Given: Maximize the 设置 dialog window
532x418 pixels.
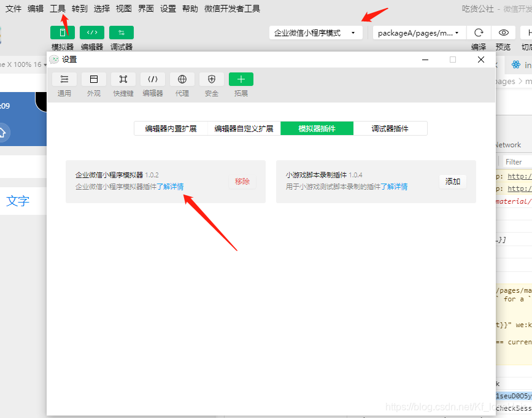Looking at the screenshot, I should tap(453, 60).
